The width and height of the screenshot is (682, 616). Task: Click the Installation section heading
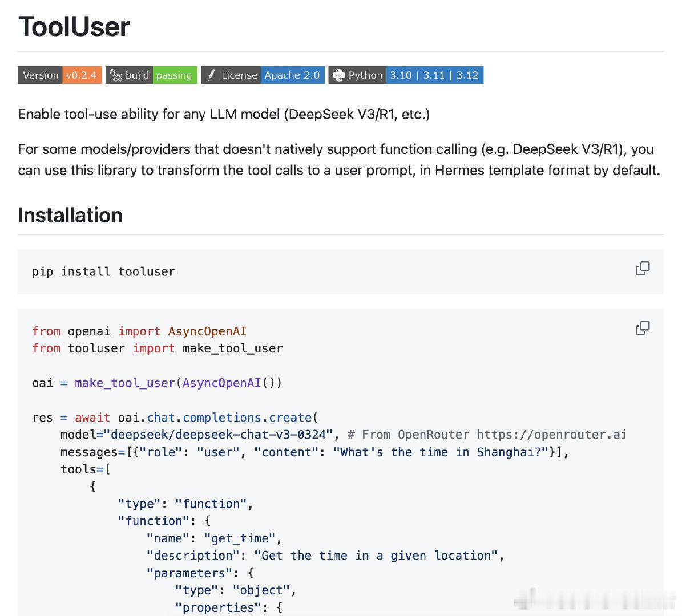[70, 216]
